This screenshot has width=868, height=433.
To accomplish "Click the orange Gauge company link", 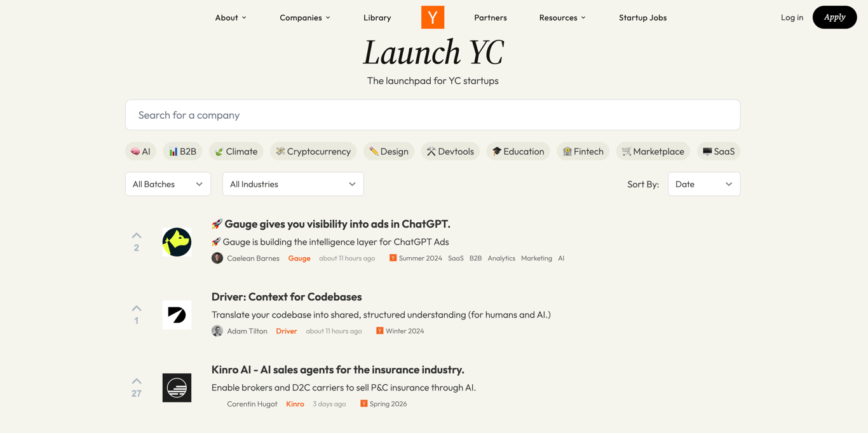I will tap(299, 258).
